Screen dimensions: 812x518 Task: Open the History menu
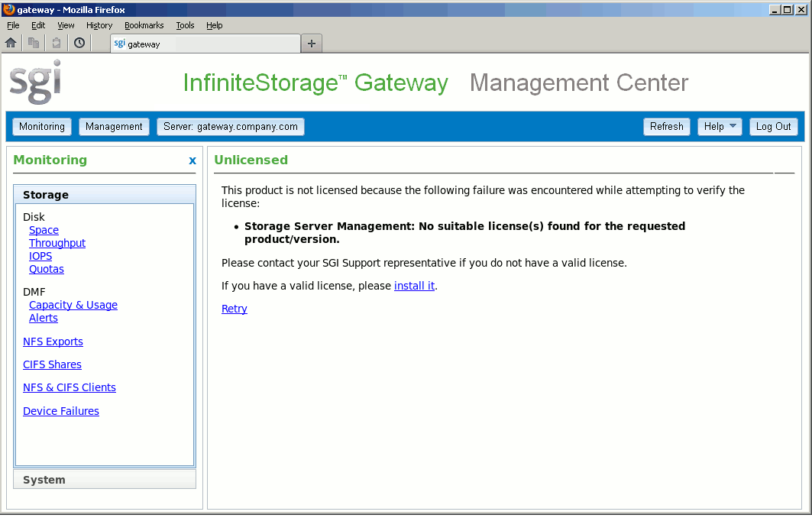point(99,25)
